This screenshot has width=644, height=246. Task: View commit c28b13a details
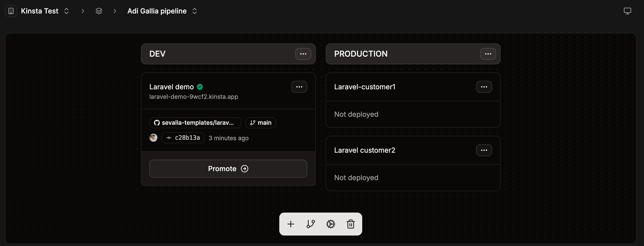(183, 138)
